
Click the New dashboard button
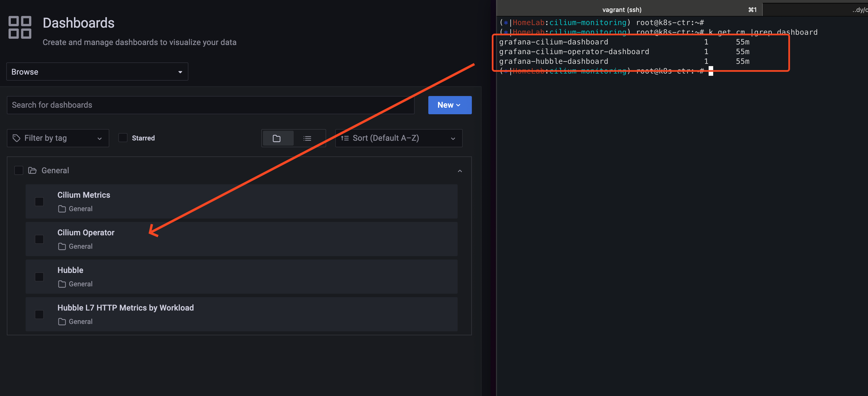[x=449, y=105]
